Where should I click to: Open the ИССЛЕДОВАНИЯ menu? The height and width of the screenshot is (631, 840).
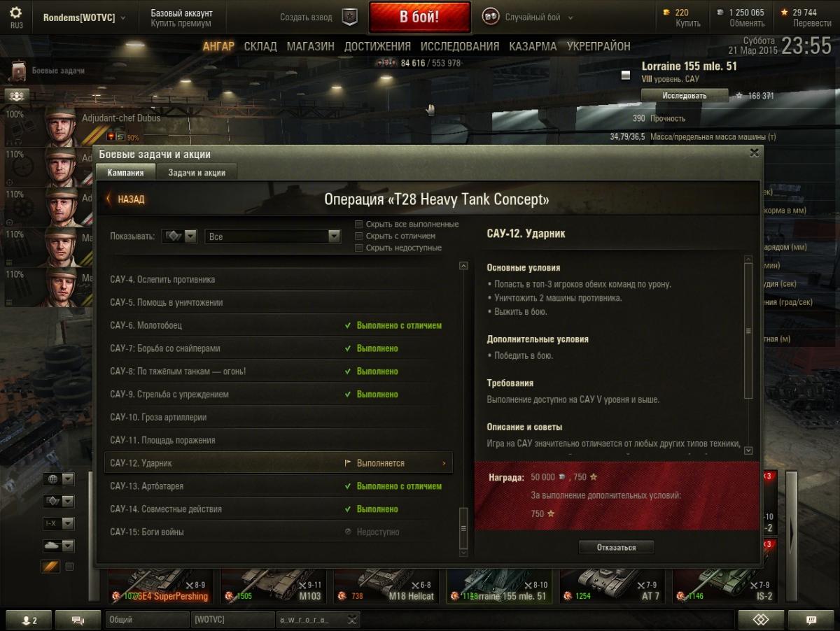460,46
